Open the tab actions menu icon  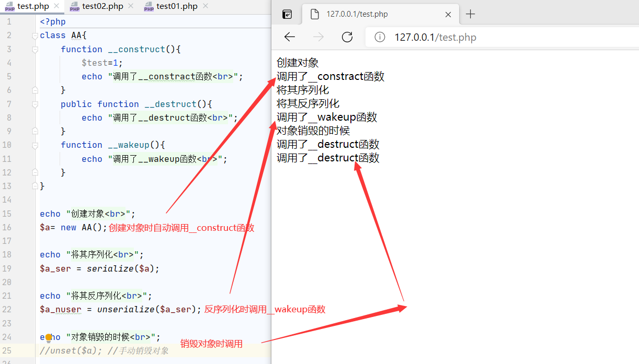coord(287,14)
